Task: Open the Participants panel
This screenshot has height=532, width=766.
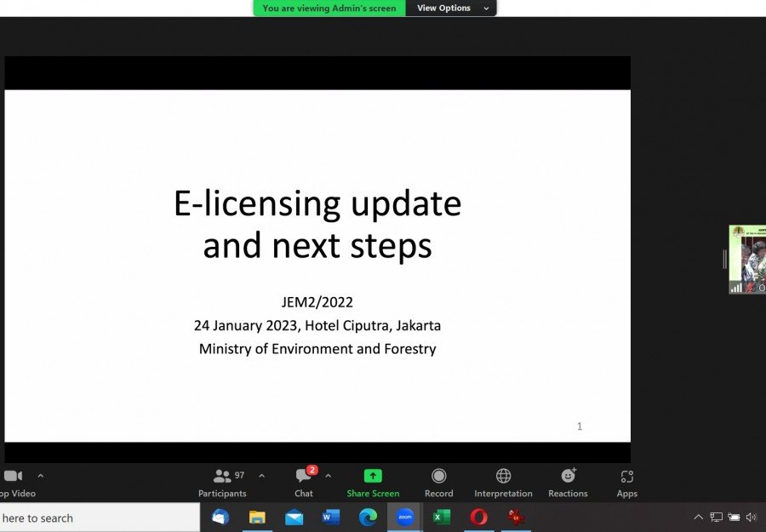Action: click(222, 483)
